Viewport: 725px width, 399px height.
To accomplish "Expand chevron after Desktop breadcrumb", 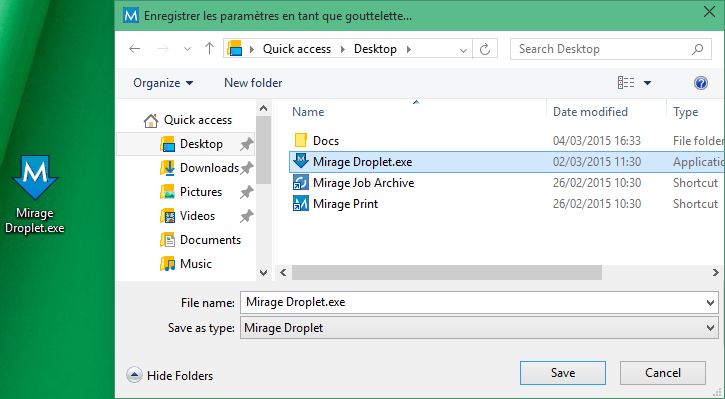I will click(x=409, y=49).
